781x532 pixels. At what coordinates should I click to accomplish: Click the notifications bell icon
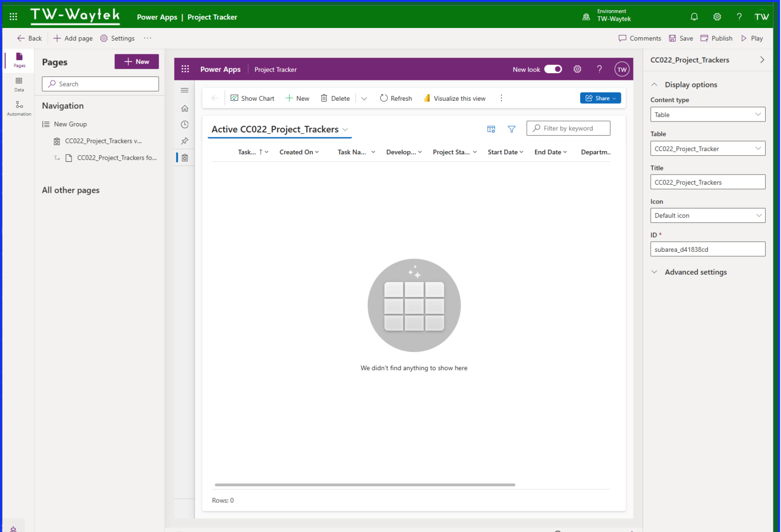694,16
